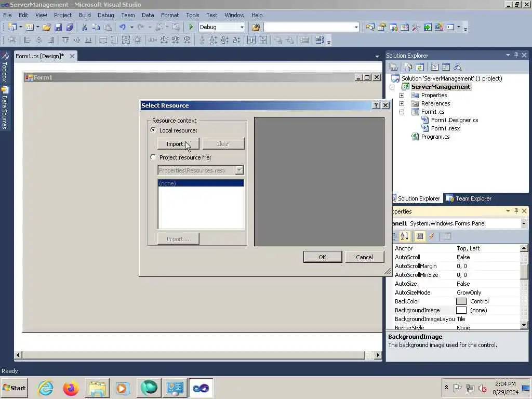The width and height of the screenshot is (532, 399).
Task: Click Solution Explorer's Refresh icon
Action: [x=420, y=67]
